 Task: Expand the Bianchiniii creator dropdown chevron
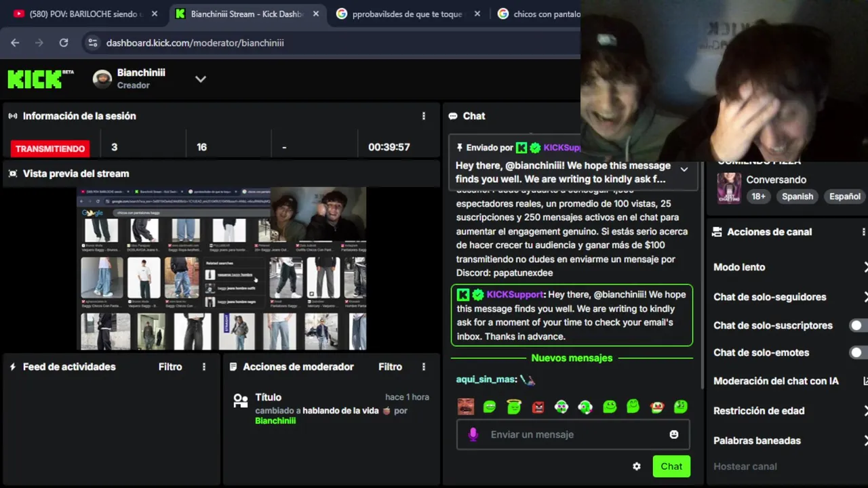(x=201, y=79)
